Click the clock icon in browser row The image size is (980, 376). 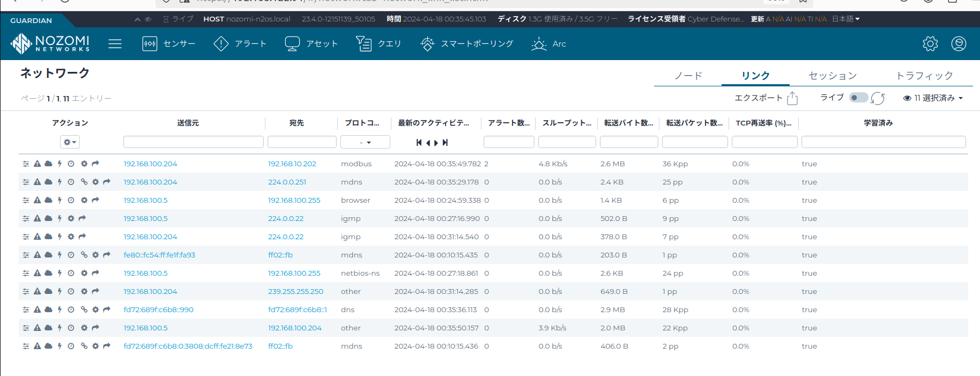(71, 200)
